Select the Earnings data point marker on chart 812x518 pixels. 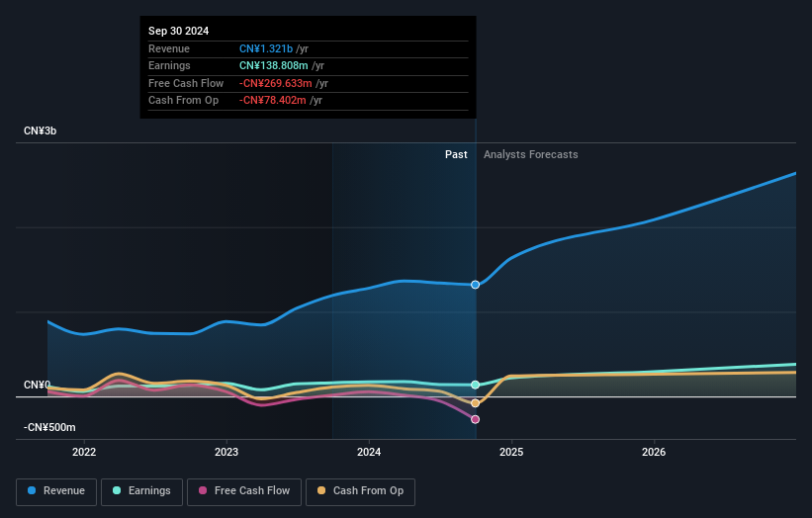point(476,385)
